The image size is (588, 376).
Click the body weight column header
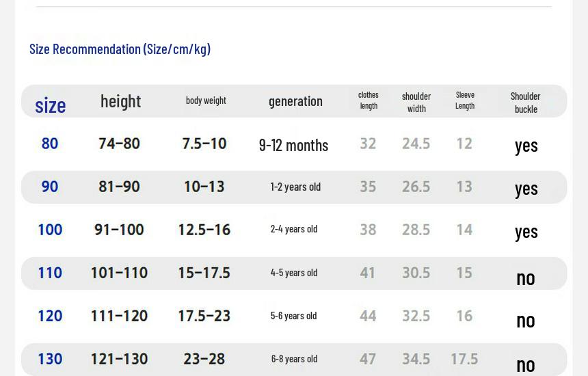[x=206, y=100]
